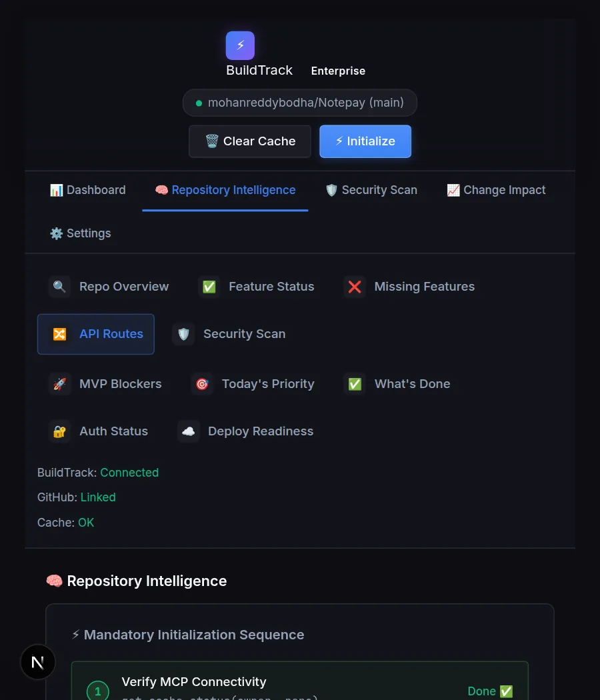
Task: Open Deploy Readiness query
Action: [245, 431]
